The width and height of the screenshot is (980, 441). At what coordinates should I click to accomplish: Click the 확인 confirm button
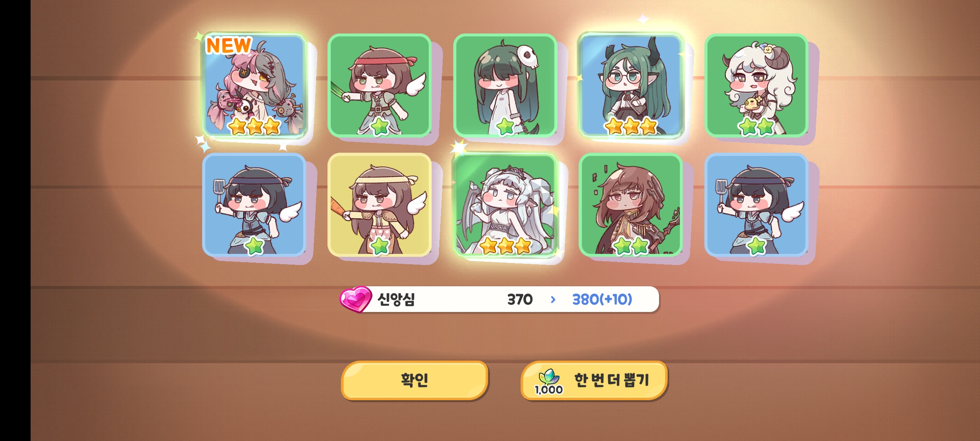[x=414, y=380]
